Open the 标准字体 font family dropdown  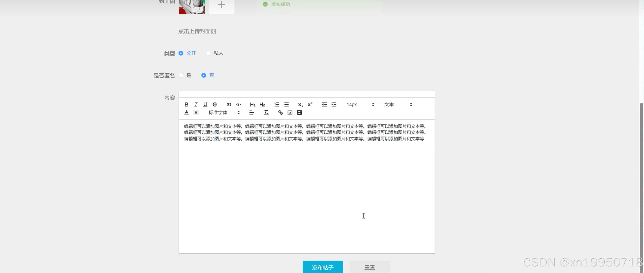(224, 113)
